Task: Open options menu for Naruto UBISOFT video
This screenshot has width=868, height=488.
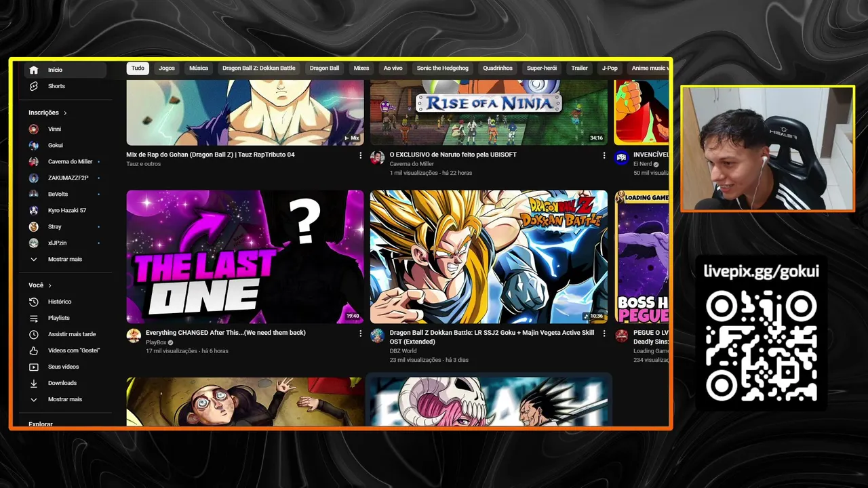Action: click(x=604, y=155)
